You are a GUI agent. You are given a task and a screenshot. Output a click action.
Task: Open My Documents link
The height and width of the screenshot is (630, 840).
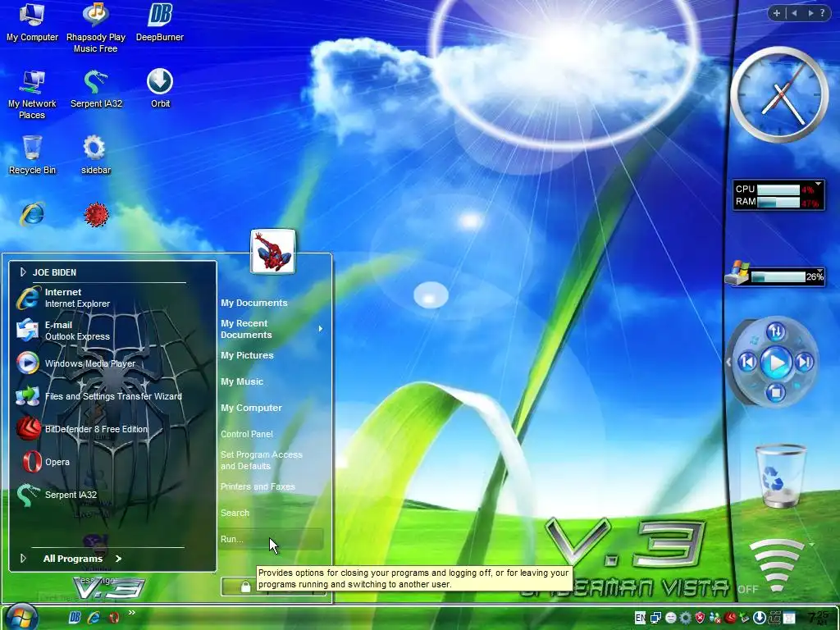pos(254,303)
